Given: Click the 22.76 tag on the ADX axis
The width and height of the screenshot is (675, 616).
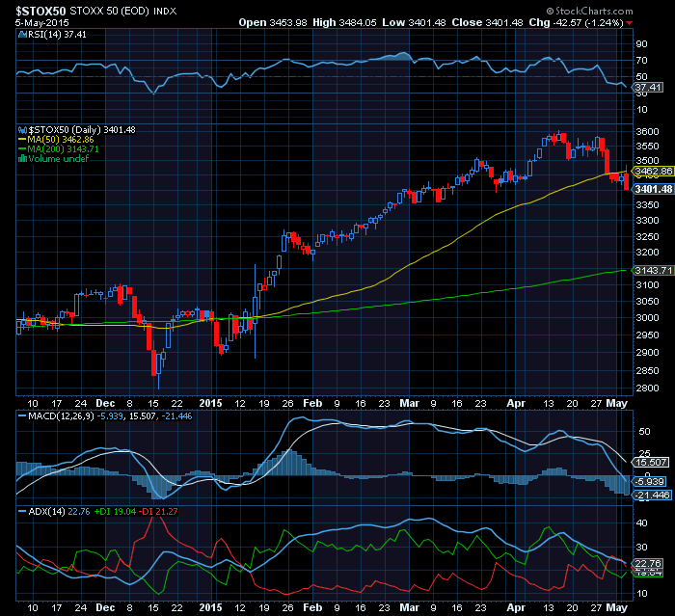Looking at the screenshot, I should click(648, 564).
